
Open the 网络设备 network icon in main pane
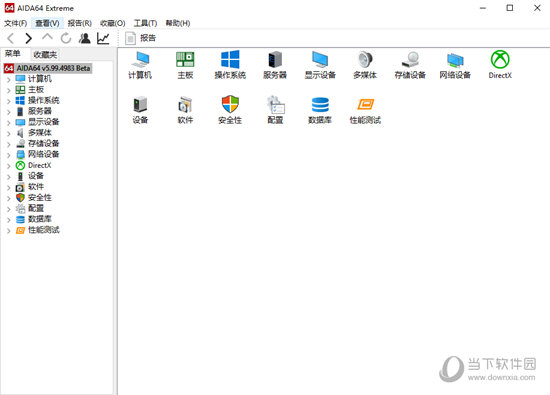pos(455,65)
